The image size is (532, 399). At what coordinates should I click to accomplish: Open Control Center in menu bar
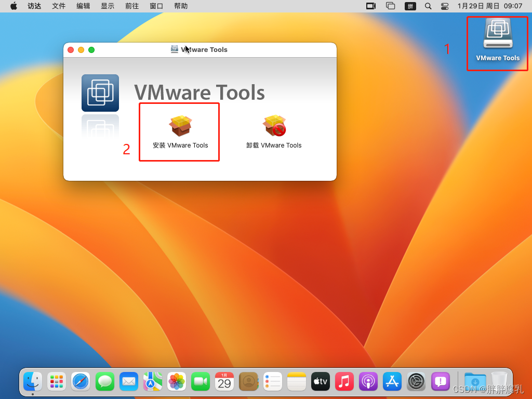click(x=445, y=6)
